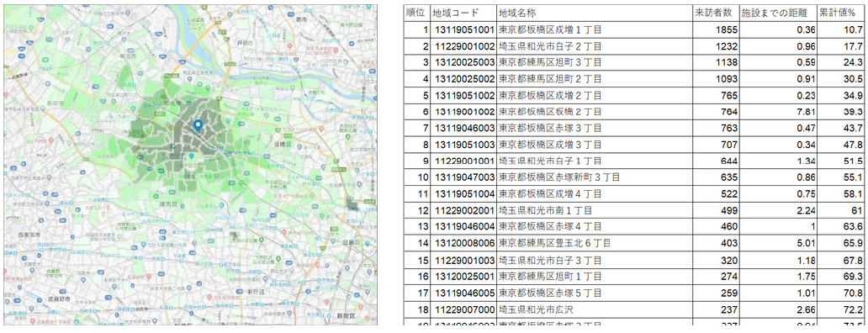
Task: Click the dark gray hotspot near 豊島区
Action: (x=352, y=204)
